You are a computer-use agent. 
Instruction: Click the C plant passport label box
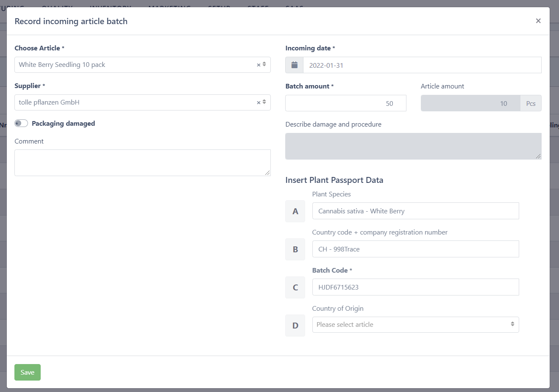[x=295, y=287]
